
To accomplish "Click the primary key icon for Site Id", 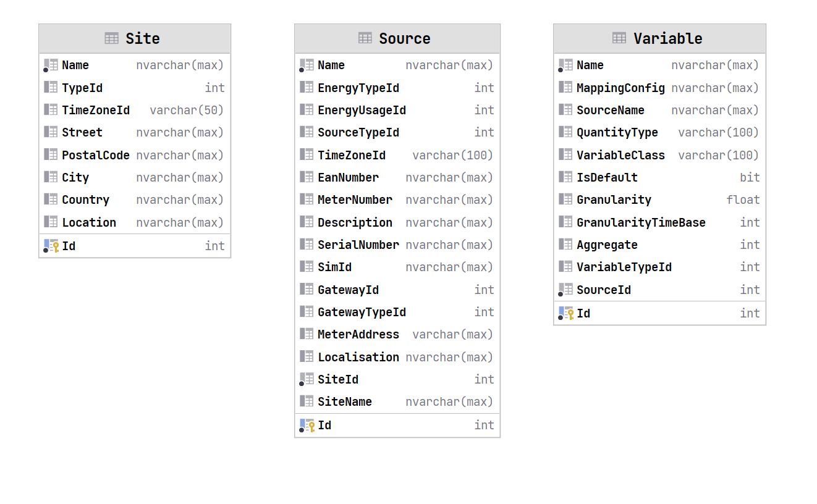I will tap(51, 246).
